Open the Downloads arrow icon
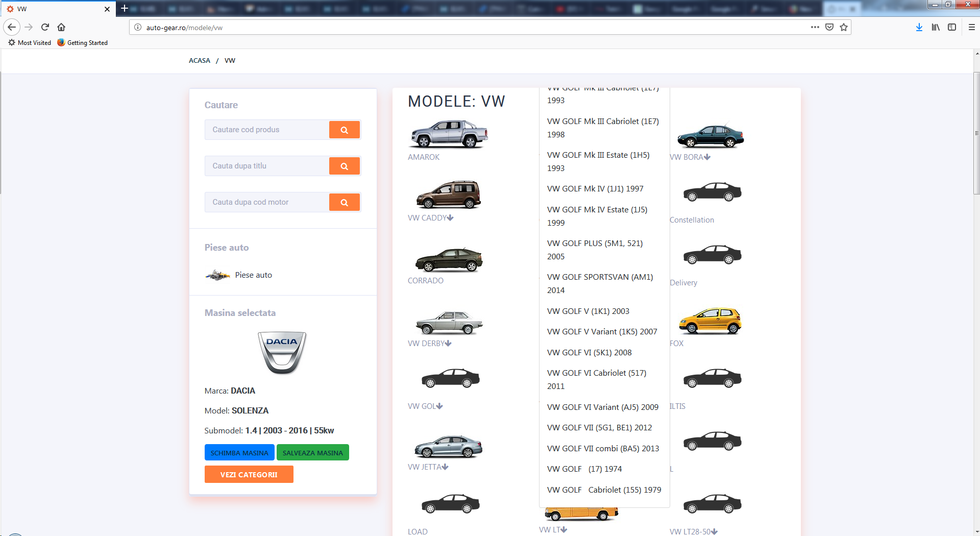The width and height of the screenshot is (980, 536). pos(919,27)
